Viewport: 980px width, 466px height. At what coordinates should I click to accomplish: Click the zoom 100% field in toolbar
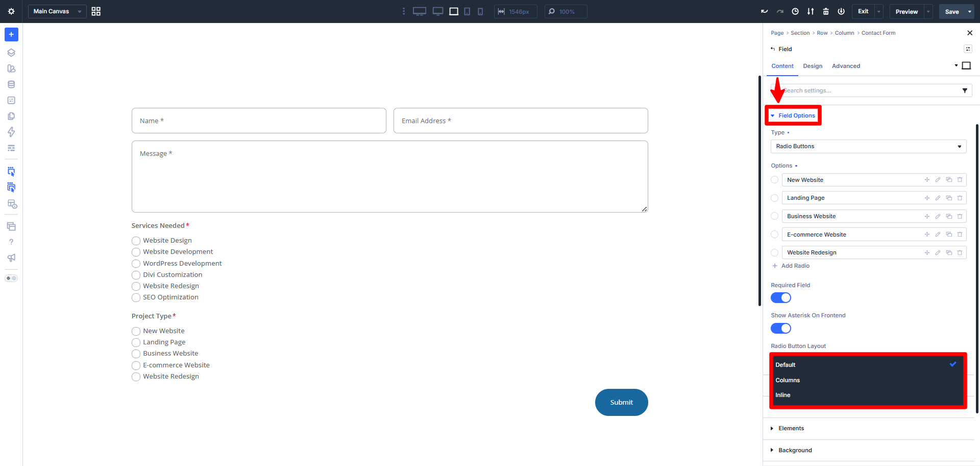click(566, 11)
